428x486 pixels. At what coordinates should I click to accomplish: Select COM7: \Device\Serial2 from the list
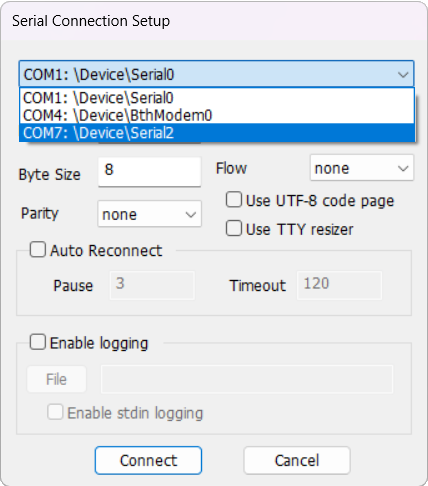[217, 133]
